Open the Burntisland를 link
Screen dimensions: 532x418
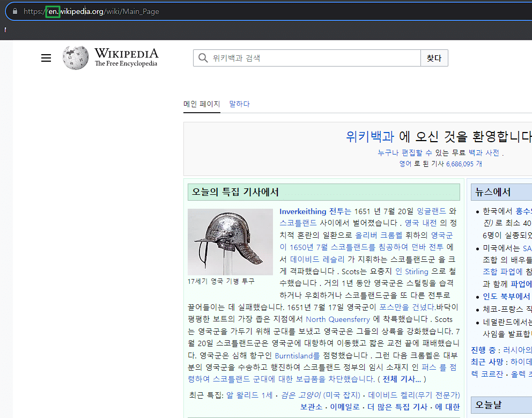(x=297, y=356)
